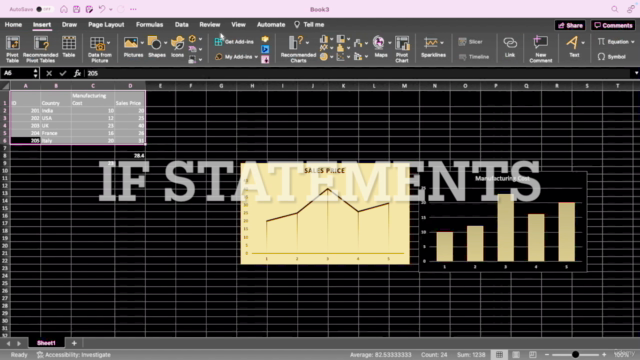Open the Page Layout tab
The image size is (640, 360).
coord(106,24)
